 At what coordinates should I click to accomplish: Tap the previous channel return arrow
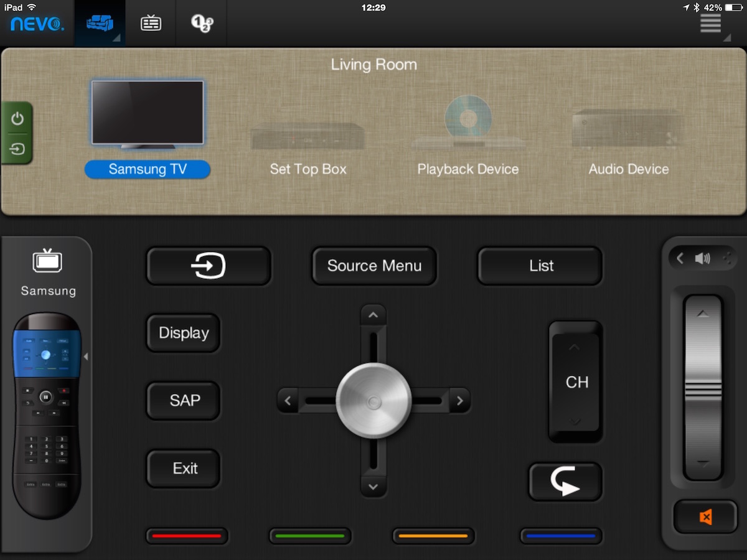pos(566,482)
